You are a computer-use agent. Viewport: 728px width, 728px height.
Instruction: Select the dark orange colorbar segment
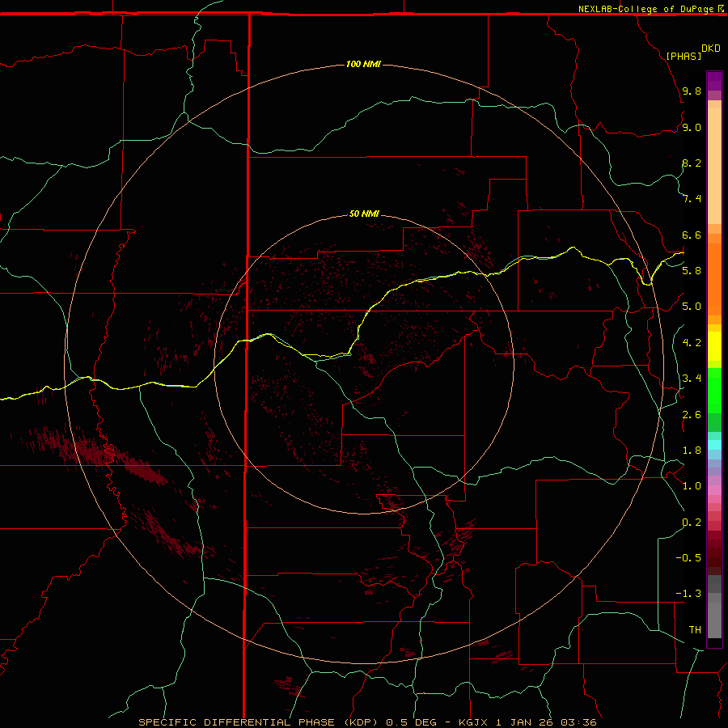(714, 279)
